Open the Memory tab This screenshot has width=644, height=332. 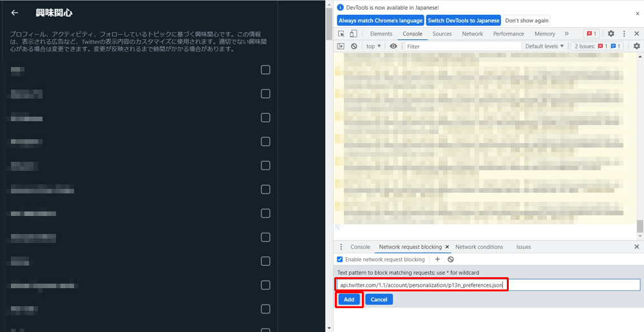(x=545, y=34)
